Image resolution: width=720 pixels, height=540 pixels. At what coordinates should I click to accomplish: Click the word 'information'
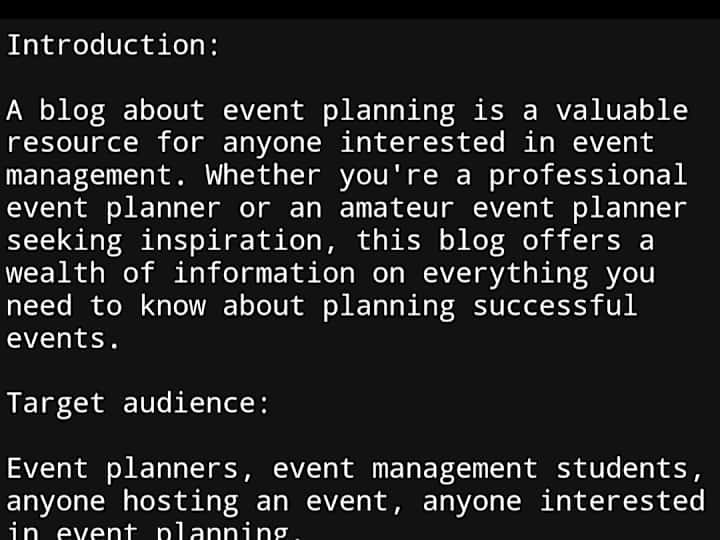(264, 273)
